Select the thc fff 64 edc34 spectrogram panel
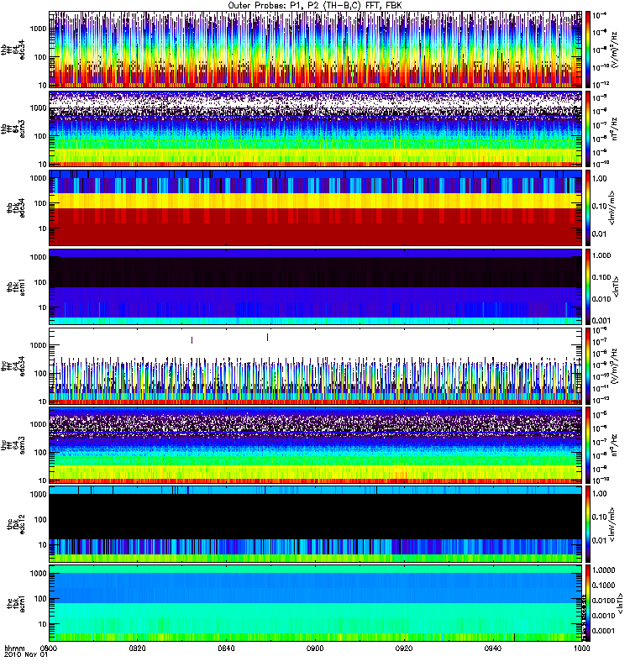Viewport: 630px width, 672px height. (x=316, y=366)
